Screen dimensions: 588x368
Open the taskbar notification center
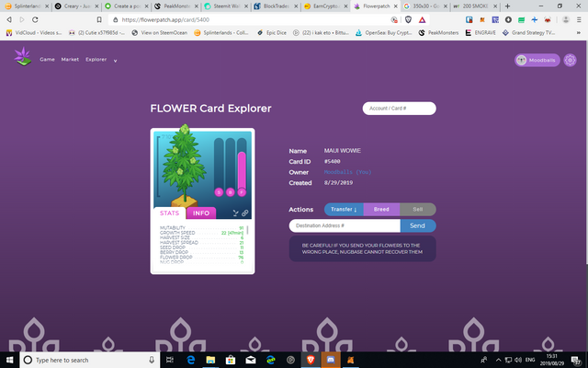point(576,360)
